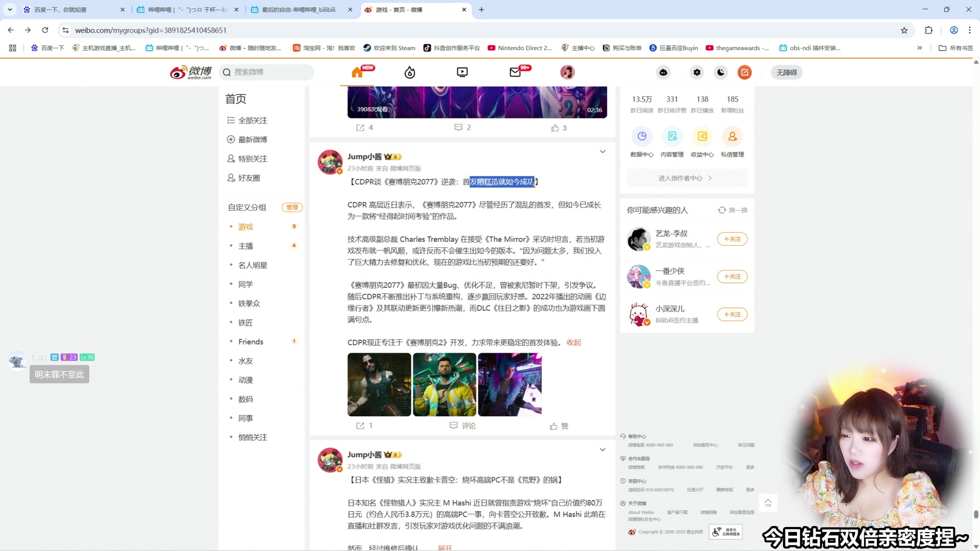
Task: Open Weibo home feed icon
Action: (357, 72)
